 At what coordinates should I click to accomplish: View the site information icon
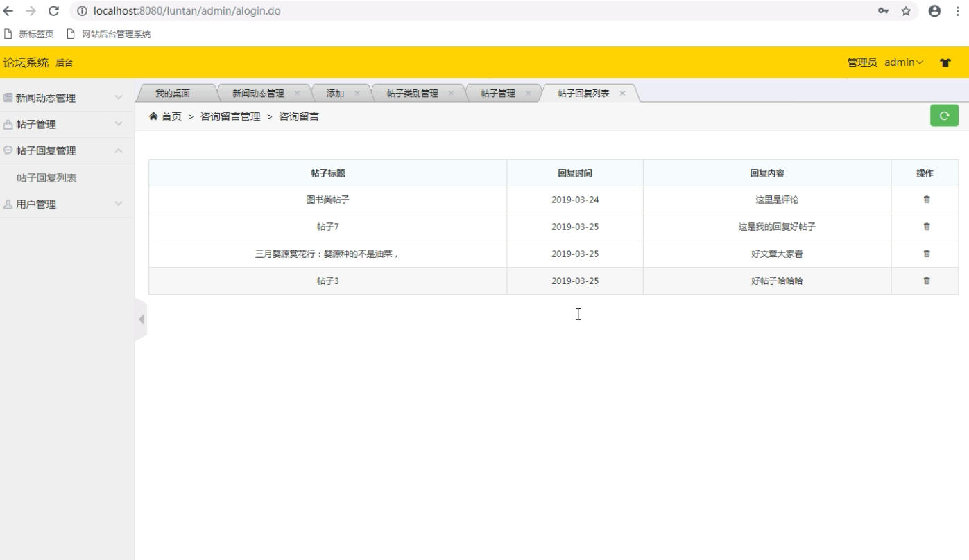82,11
